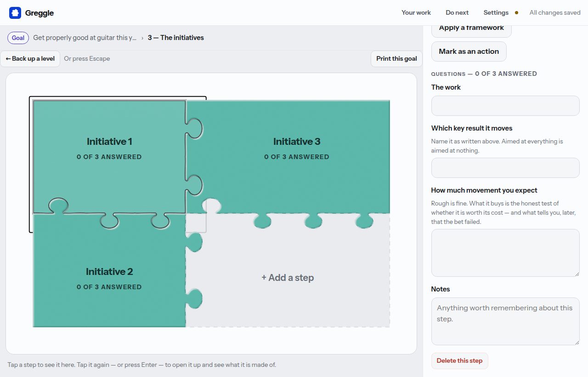Viewport: 588px width, 377px height.
Task: Open the guitar goal breadcrumb link
Action: pyautogui.click(x=85, y=38)
